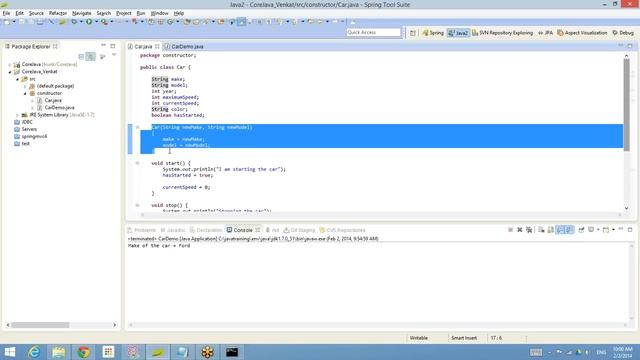Click 'Smart Insert' in status bar
Image resolution: width=640 pixels, height=360 pixels.
tap(464, 338)
